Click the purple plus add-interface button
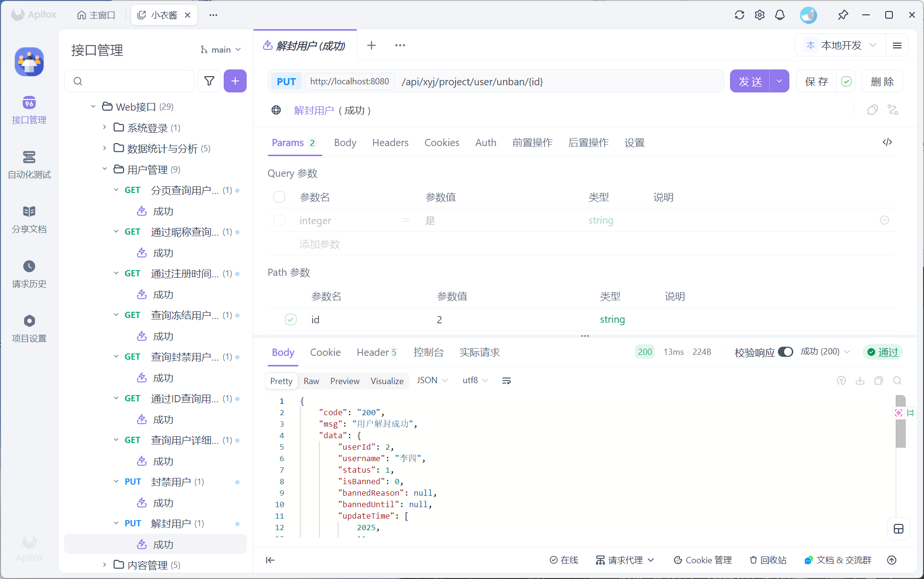Screen dimensions: 924x579 (235, 81)
